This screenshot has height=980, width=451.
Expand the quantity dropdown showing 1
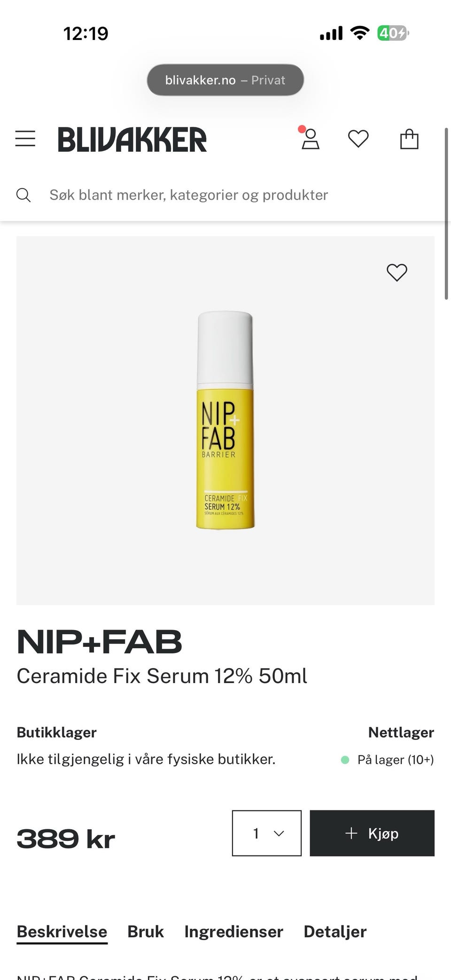coord(267,833)
